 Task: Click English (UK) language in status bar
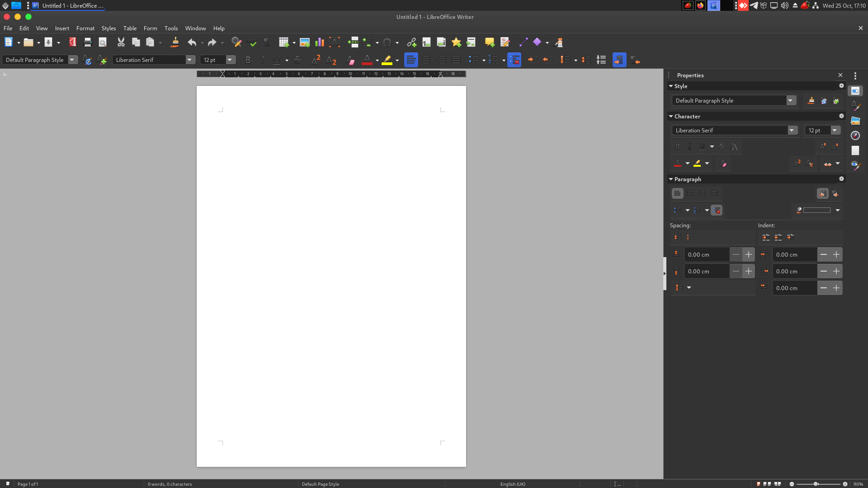click(513, 484)
